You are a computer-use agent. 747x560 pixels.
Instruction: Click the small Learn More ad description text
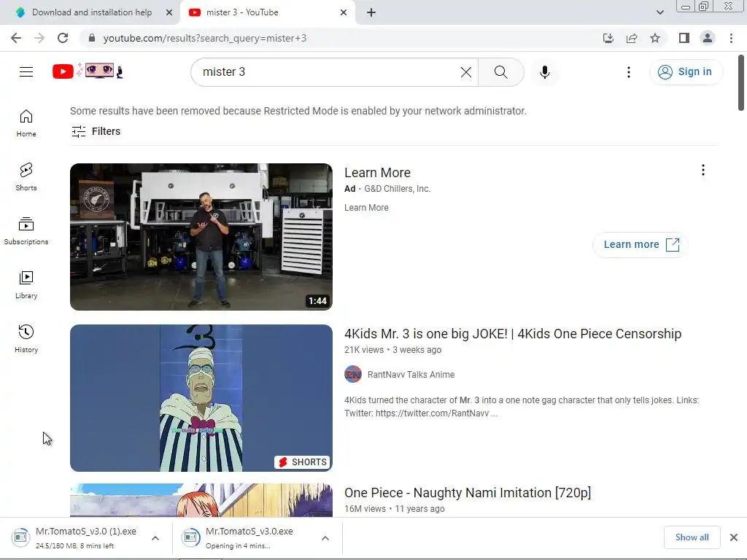(x=366, y=208)
